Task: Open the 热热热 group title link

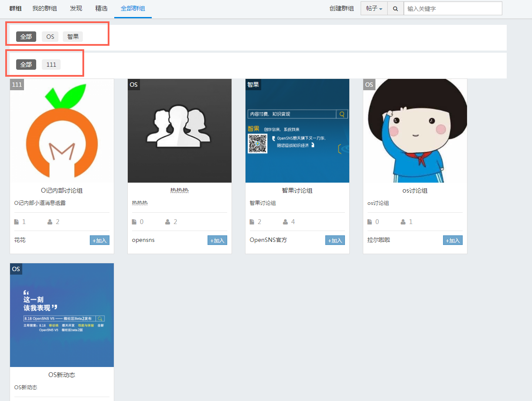Action: click(180, 190)
